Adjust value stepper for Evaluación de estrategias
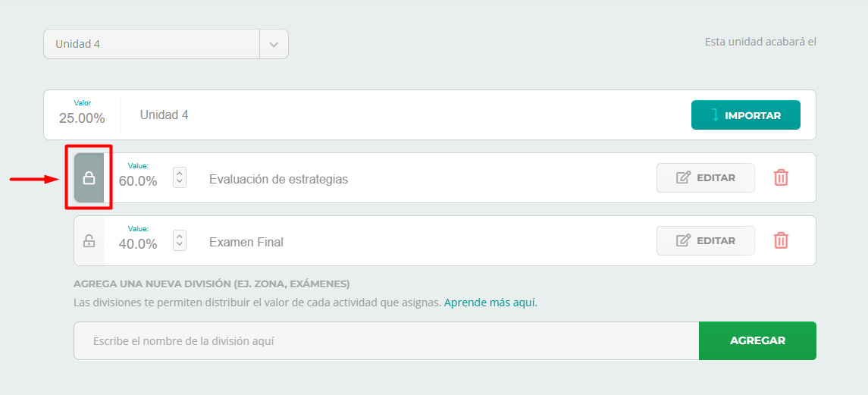868x395 pixels. 180,178
